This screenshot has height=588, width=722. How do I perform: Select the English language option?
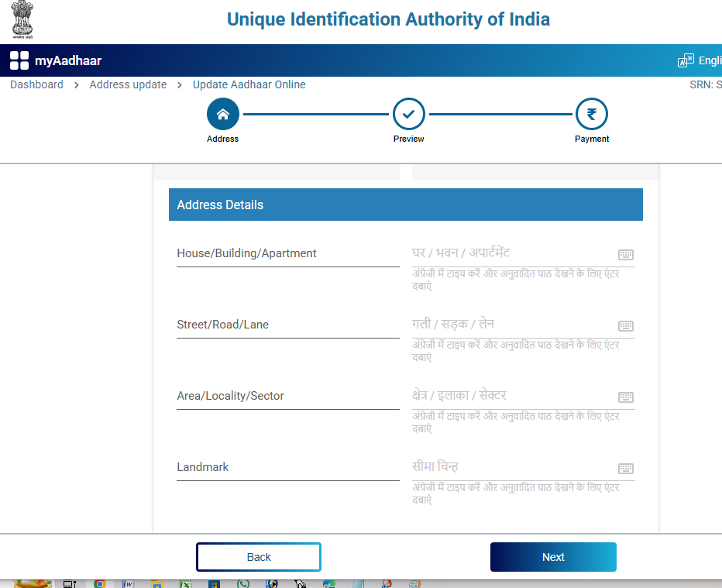pos(707,60)
